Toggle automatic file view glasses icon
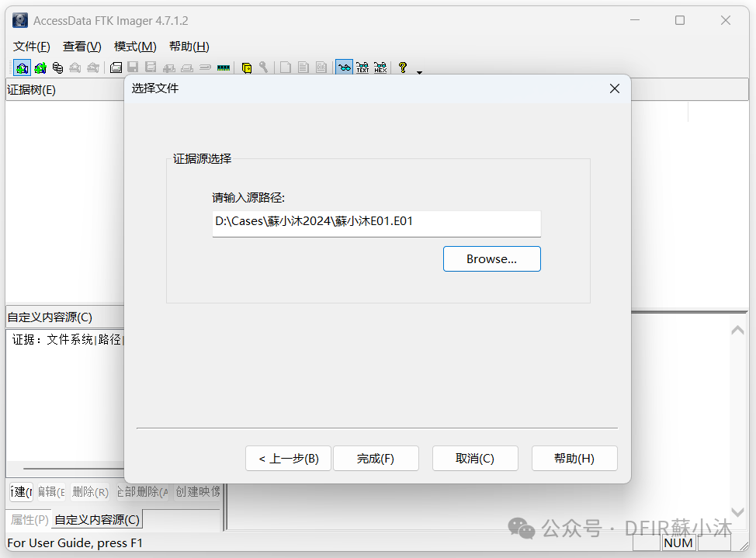The height and width of the screenshot is (558, 756). pos(345,68)
